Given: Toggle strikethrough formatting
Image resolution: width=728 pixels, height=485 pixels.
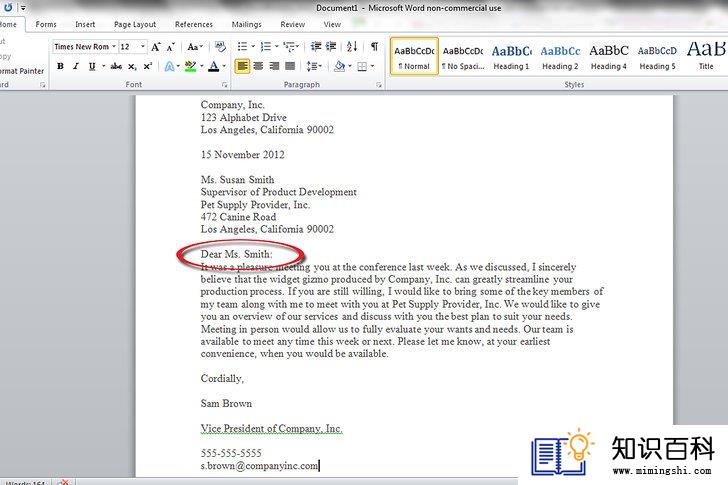Looking at the screenshot, I should coord(116,66).
